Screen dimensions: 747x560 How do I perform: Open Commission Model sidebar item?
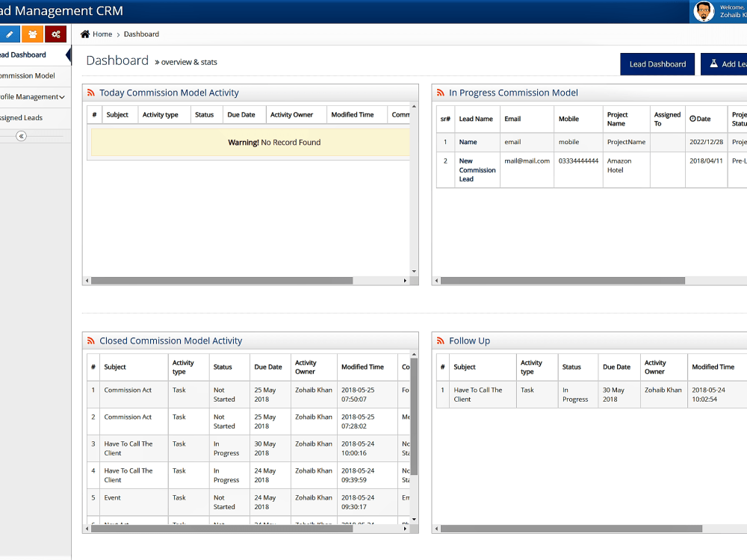tap(35, 75)
